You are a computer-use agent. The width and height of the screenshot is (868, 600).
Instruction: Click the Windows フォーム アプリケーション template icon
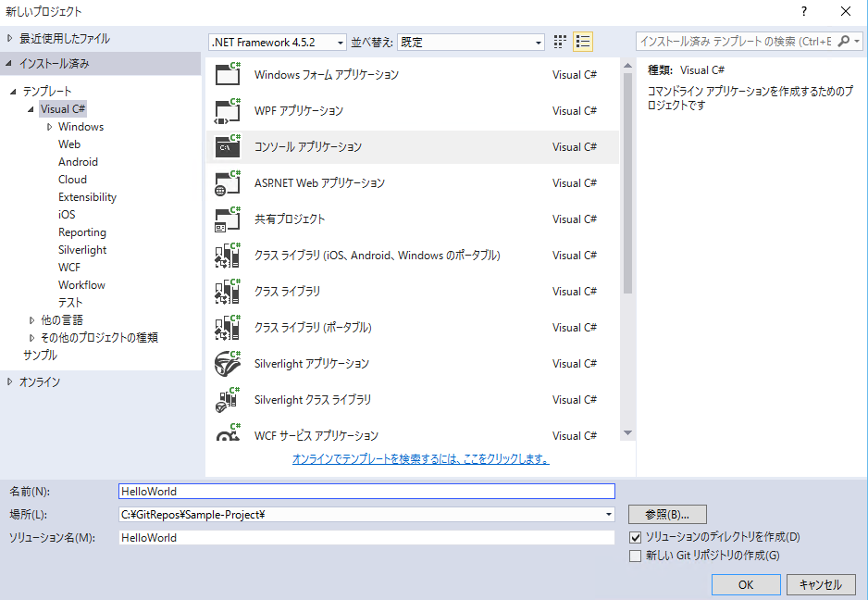point(228,74)
